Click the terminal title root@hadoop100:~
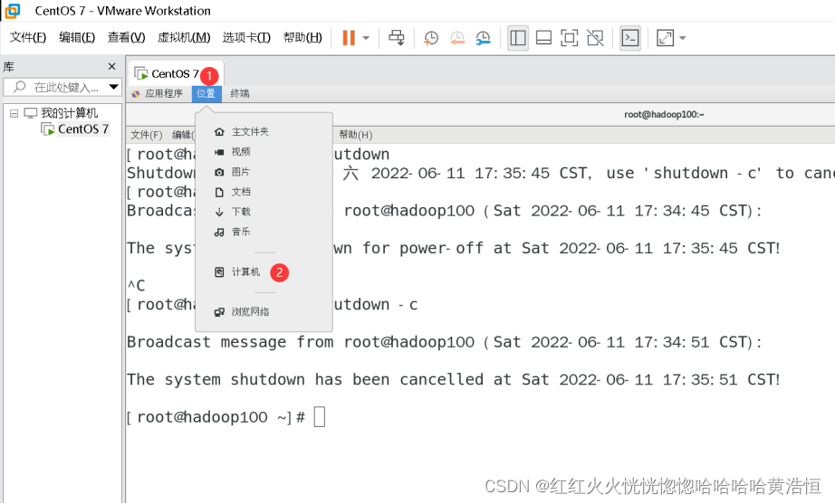 coord(664,114)
